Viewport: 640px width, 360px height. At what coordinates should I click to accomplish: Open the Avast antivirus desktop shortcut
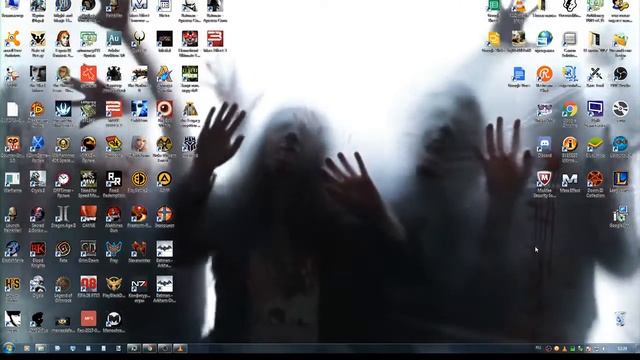pos(12,39)
